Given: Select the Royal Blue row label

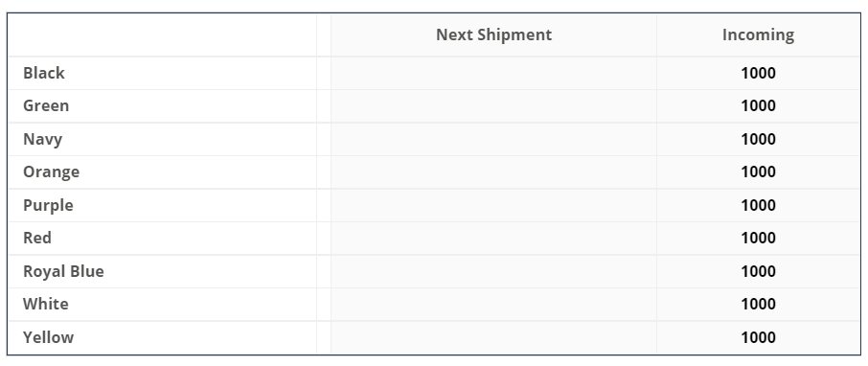Looking at the screenshot, I should [63, 271].
